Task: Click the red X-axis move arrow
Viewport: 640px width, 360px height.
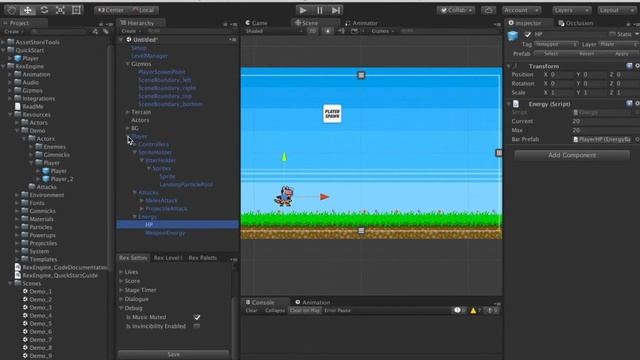Action: pyautogui.click(x=324, y=197)
